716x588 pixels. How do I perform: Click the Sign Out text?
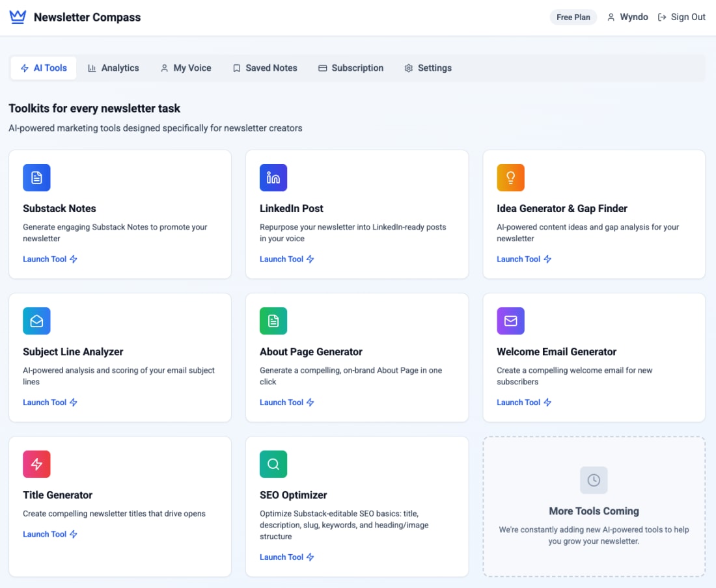(x=688, y=18)
